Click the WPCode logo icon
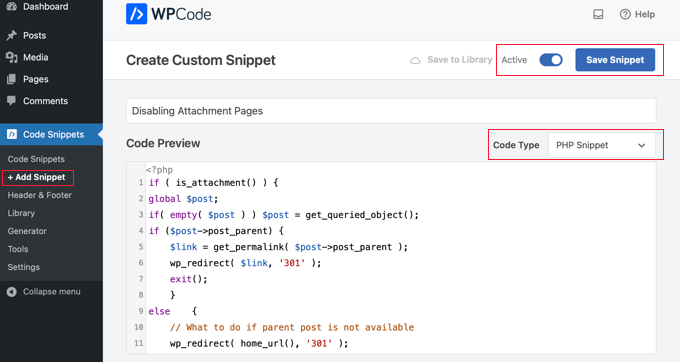This screenshot has height=362, width=680. click(137, 14)
